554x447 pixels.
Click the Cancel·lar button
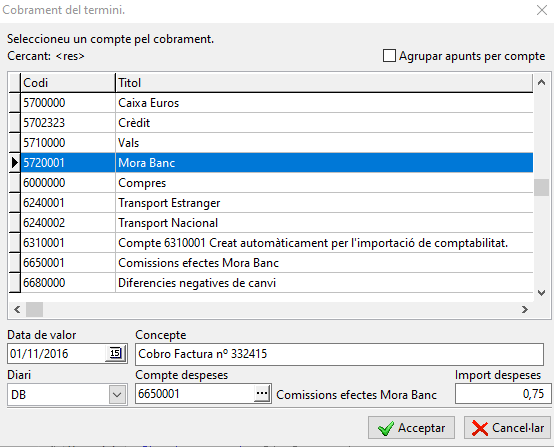point(507,428)
